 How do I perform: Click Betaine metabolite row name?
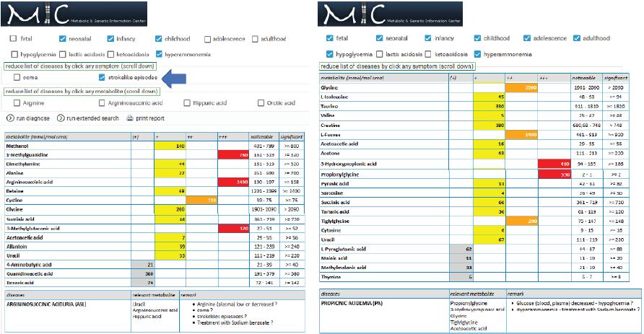point(14,190)
